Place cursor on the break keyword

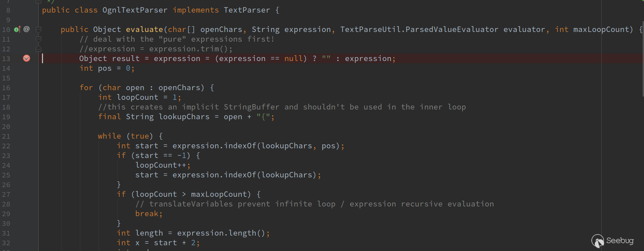tap(147, 214)
